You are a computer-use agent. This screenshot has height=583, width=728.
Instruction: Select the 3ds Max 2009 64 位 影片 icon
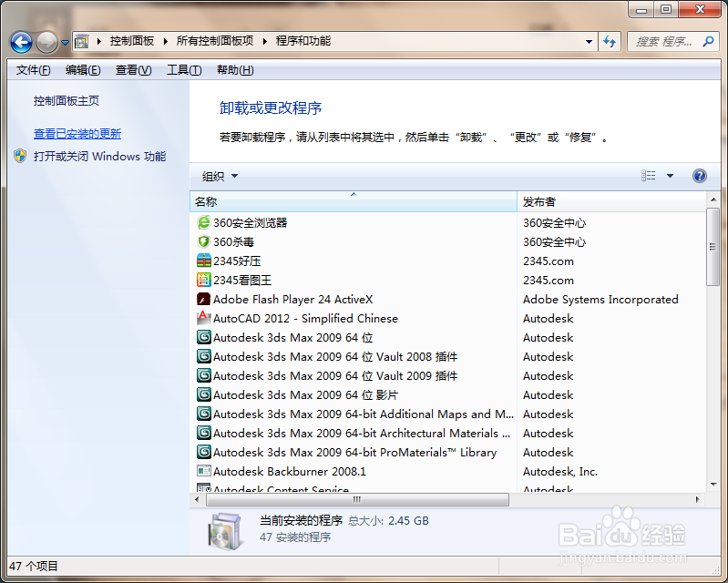(203, 394)
